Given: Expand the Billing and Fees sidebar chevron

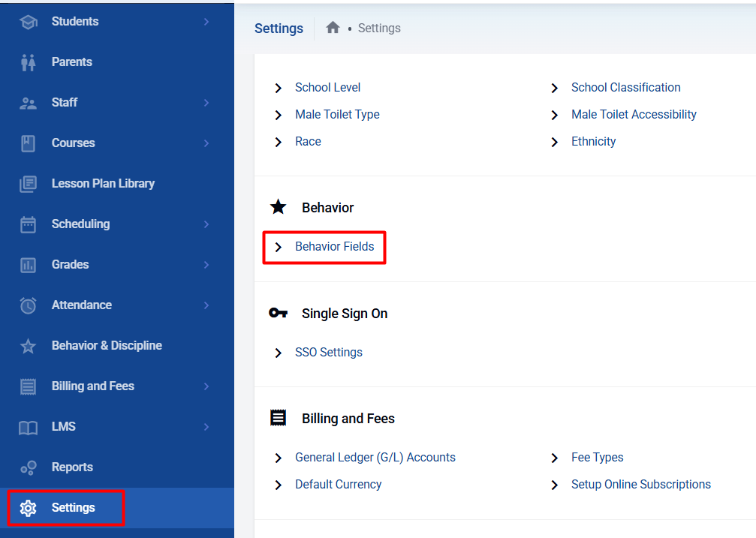Looking at the screenshot, I should pyautogui.click(x=206, y=386).
